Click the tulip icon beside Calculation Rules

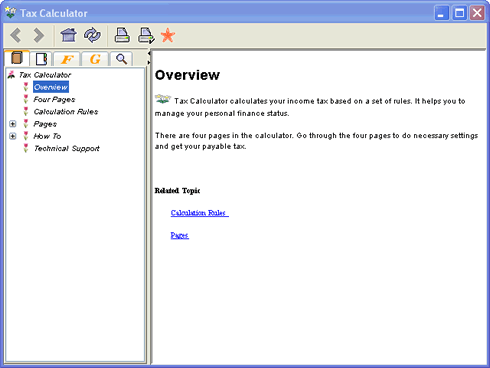[26, 112]
